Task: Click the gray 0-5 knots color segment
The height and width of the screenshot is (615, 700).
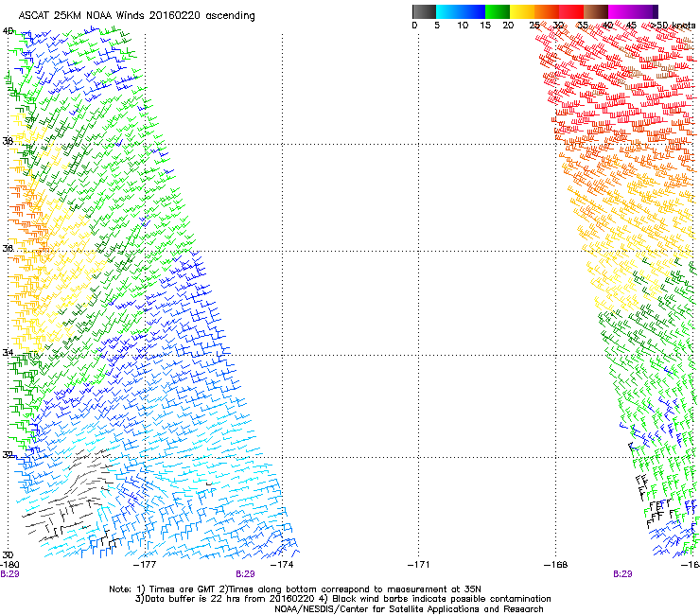Action: coord(424,11)
